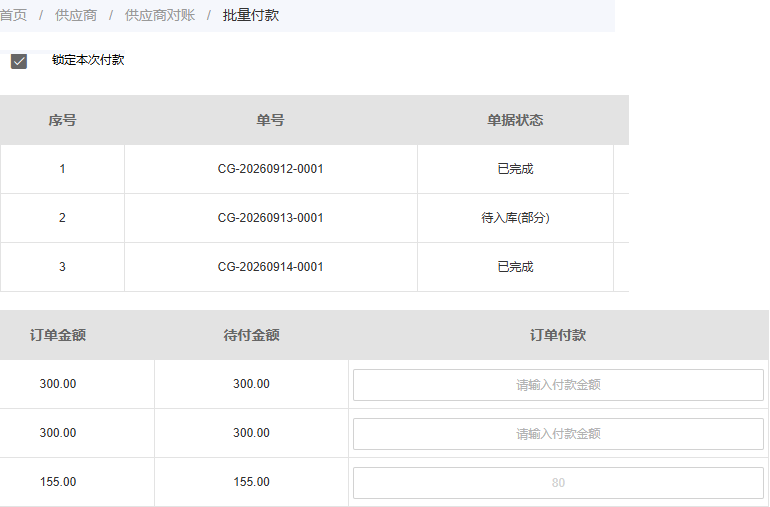
Task: Click sequence number 2 cell
Action: (x=62, y=218)
